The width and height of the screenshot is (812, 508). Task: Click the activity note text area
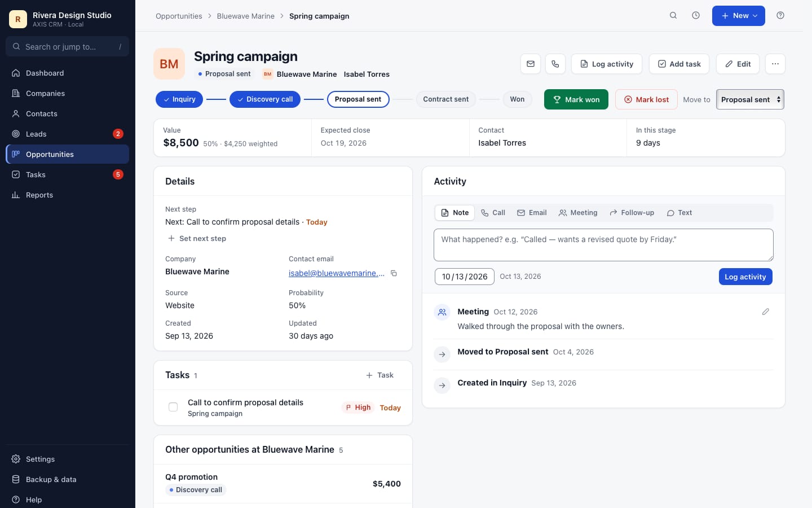603,245
